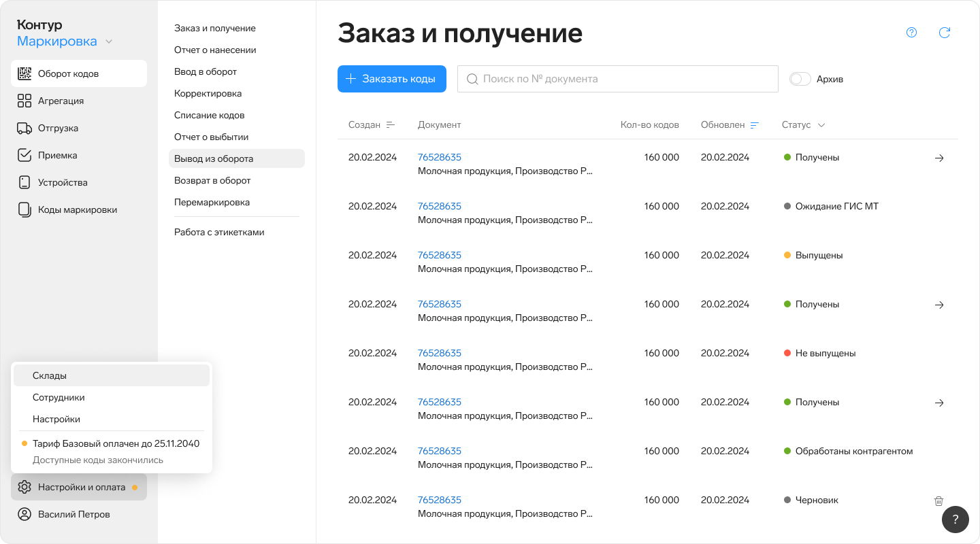Click the floating dark question mark button
The width and height of the screenshot is (980, 544).
point(955,520)
